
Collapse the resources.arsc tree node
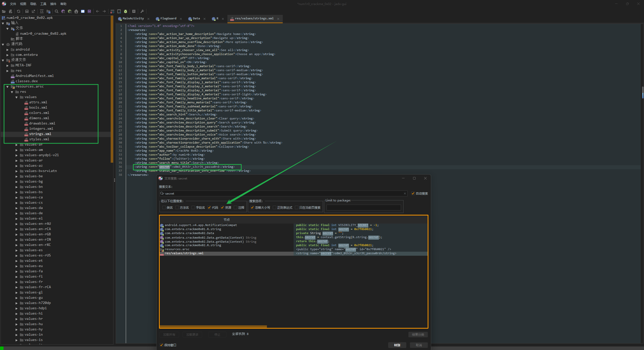[8, 87]
